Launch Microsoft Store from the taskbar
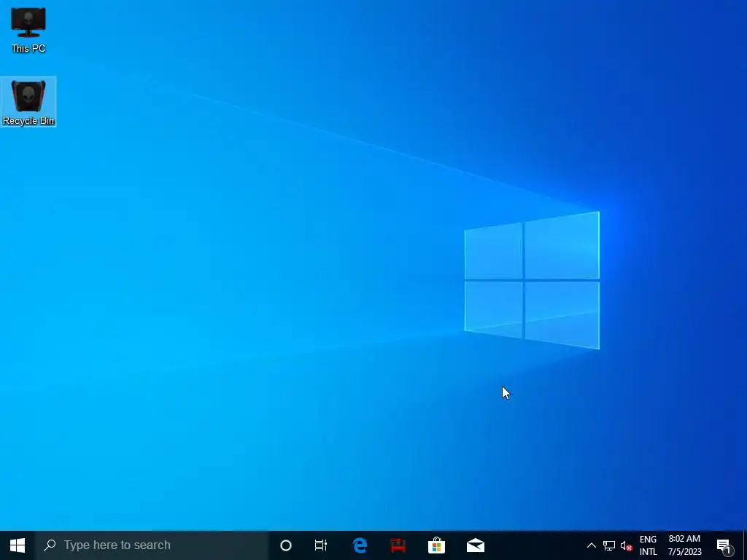This screenshot has width=747, height=560. click(x=436, y=545)
